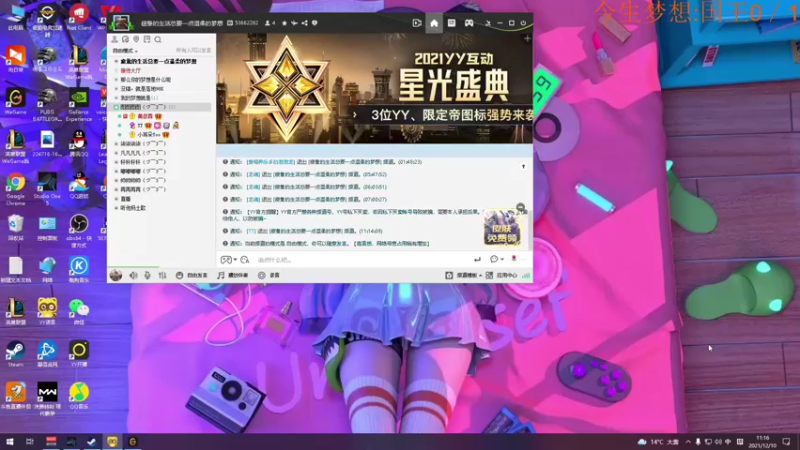Viewport: 800px width, 450px height.
Task: Select user 小瑞朵 in channel member list
Action: (148, 135)
